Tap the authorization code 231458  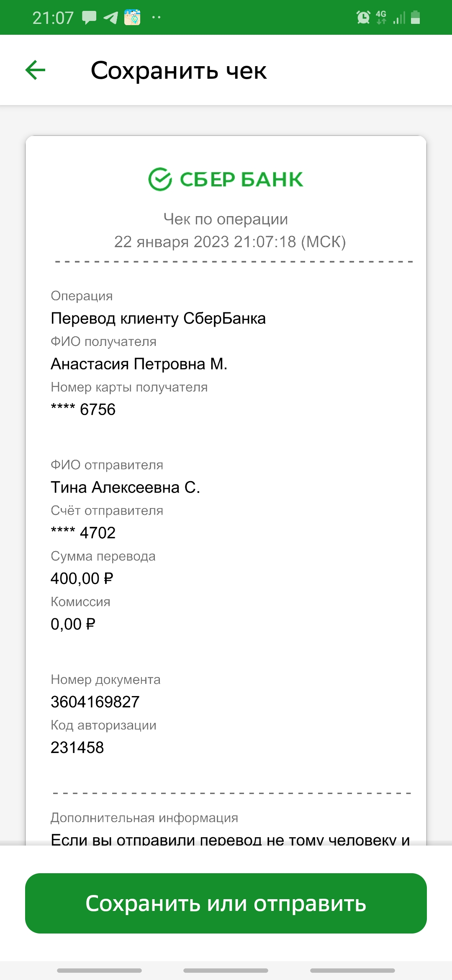(x=77, y=748)
